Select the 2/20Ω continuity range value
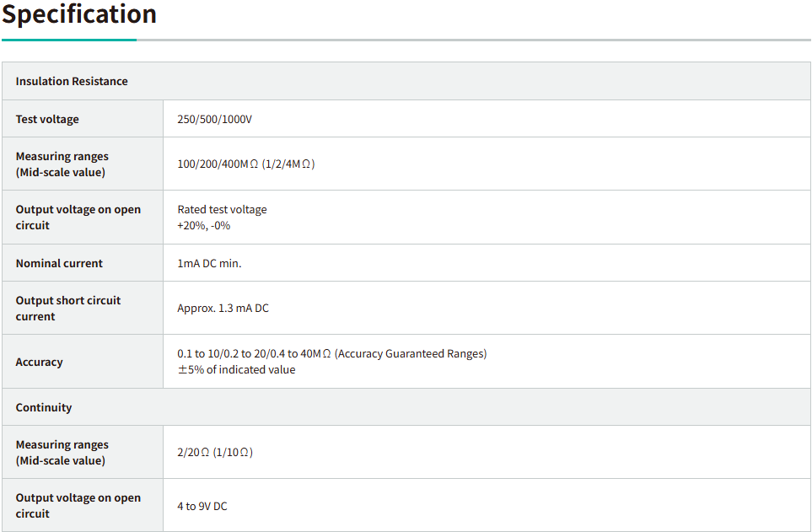The width and height of the screenshot is (812, 532). click(215, 452)
